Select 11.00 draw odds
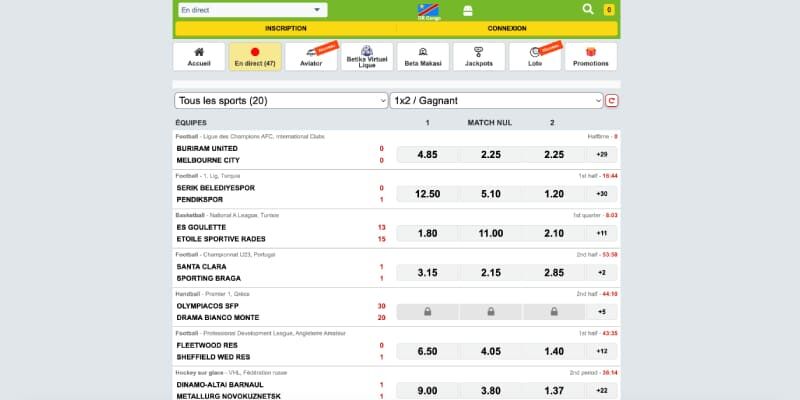 [x=491, y=233]
